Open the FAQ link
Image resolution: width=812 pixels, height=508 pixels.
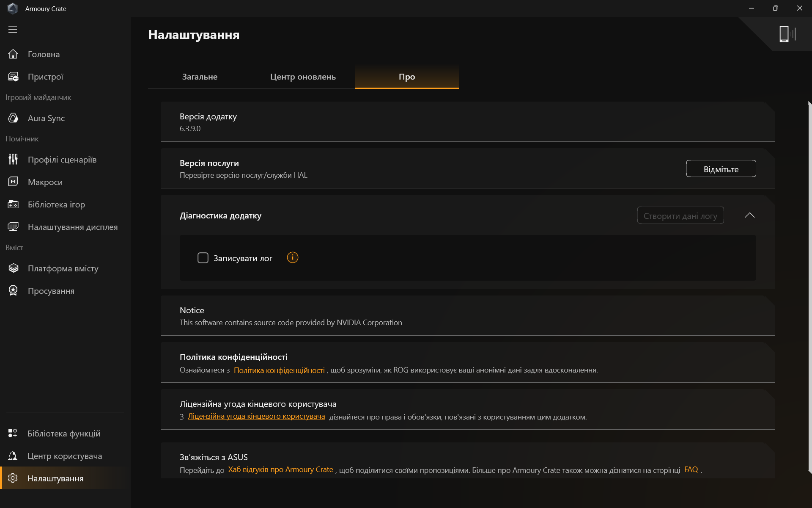tap(691, 469)
